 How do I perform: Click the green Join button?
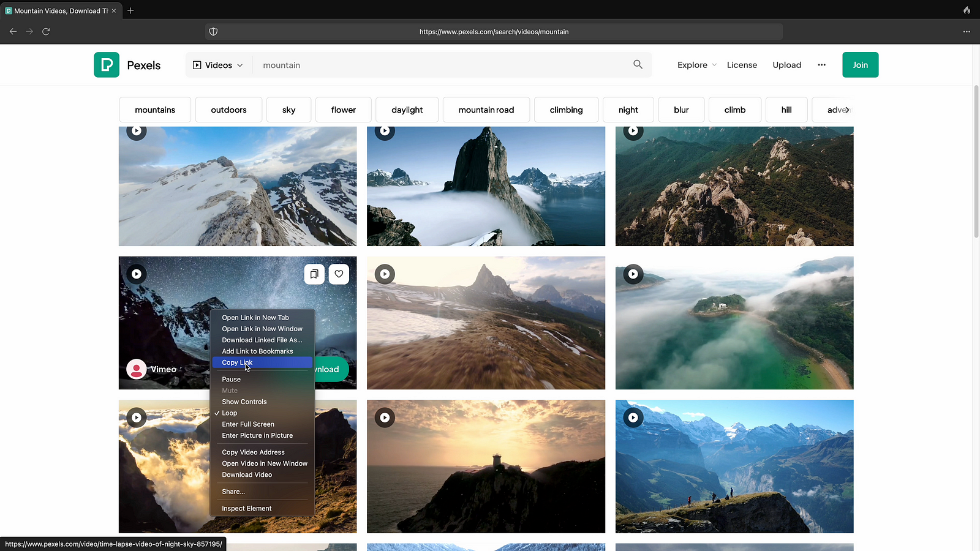pos(860,65)
